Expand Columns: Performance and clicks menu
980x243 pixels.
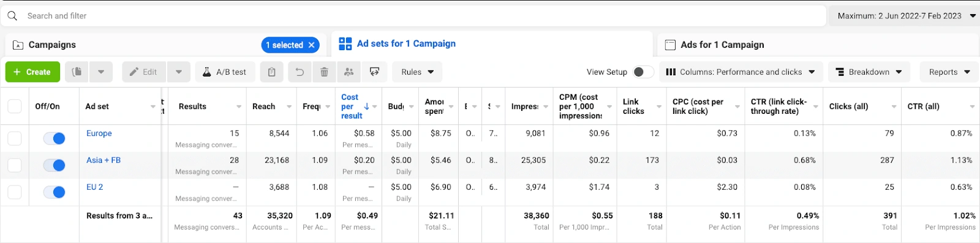(x=740, y=72)
